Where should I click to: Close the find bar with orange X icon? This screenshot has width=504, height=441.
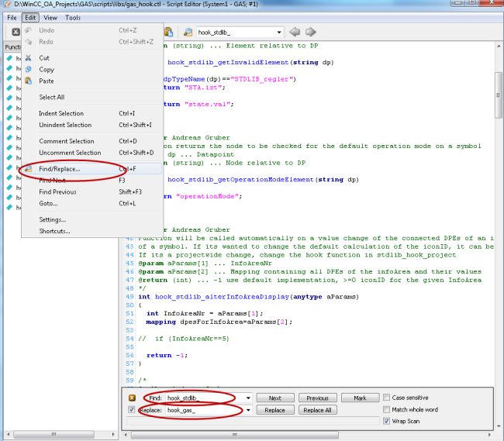132,398
